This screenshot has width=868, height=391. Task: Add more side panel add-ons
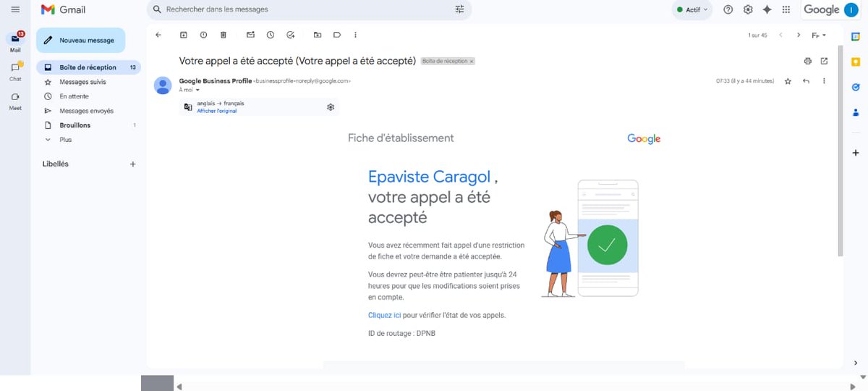coord(856,153)
